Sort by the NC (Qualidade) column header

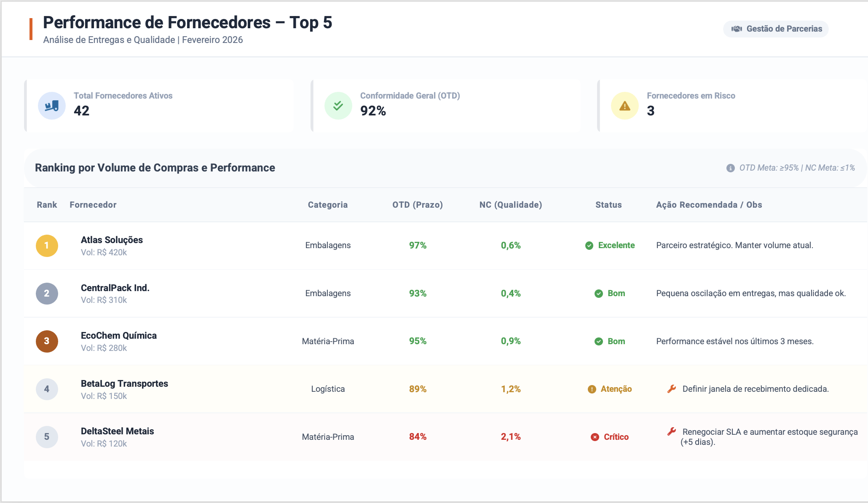(511, 205)
